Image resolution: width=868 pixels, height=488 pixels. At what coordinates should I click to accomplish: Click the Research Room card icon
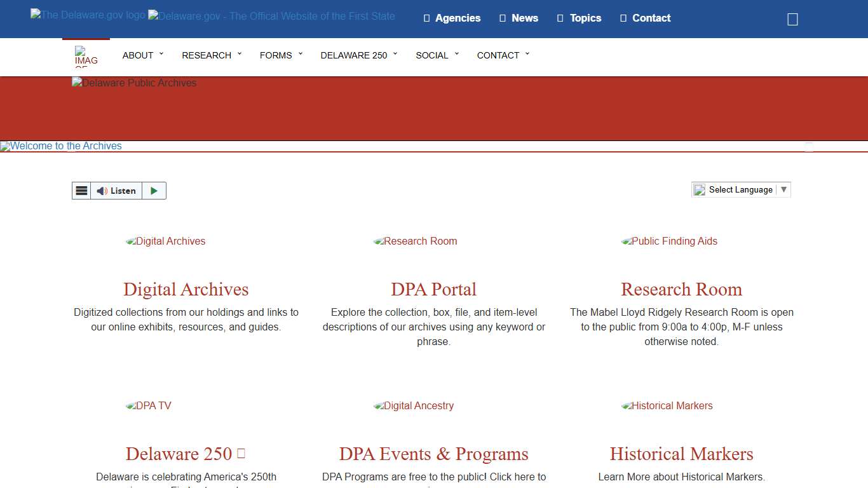pos(669,241)
